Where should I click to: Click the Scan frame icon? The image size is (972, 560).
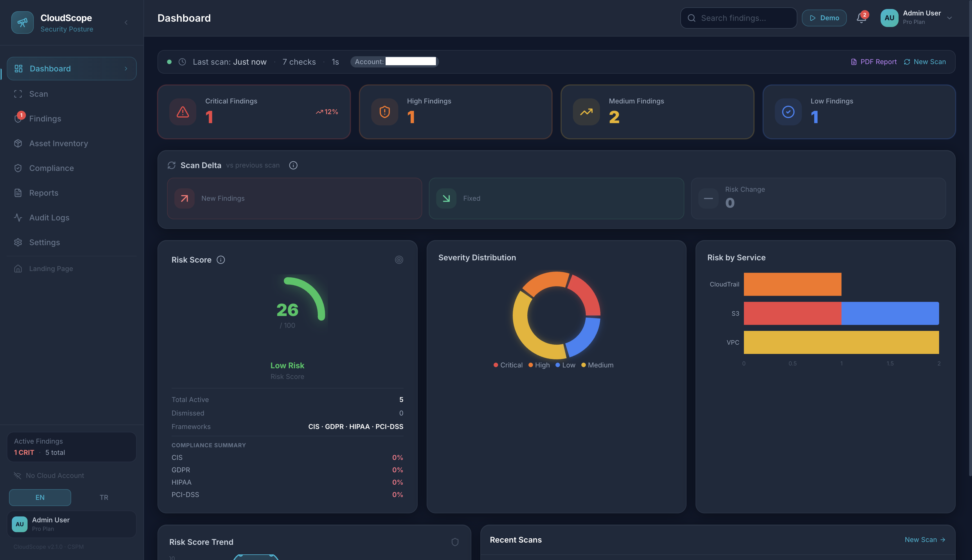coord(18,94)
